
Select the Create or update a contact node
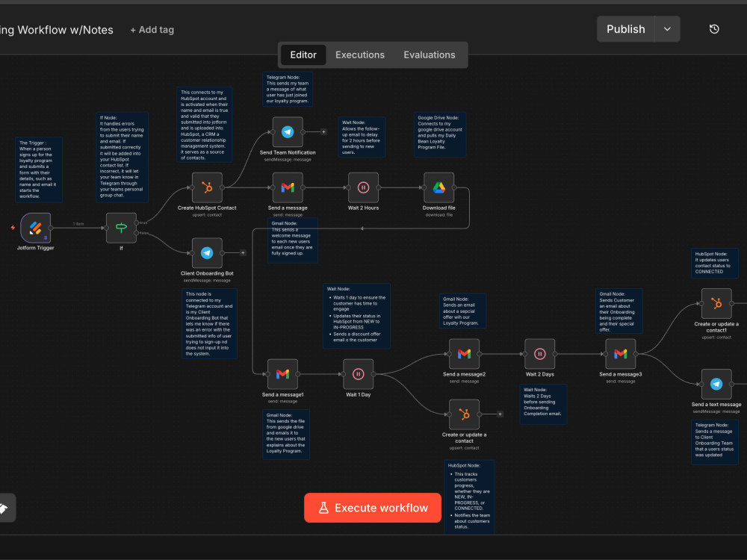pos(464,414)
